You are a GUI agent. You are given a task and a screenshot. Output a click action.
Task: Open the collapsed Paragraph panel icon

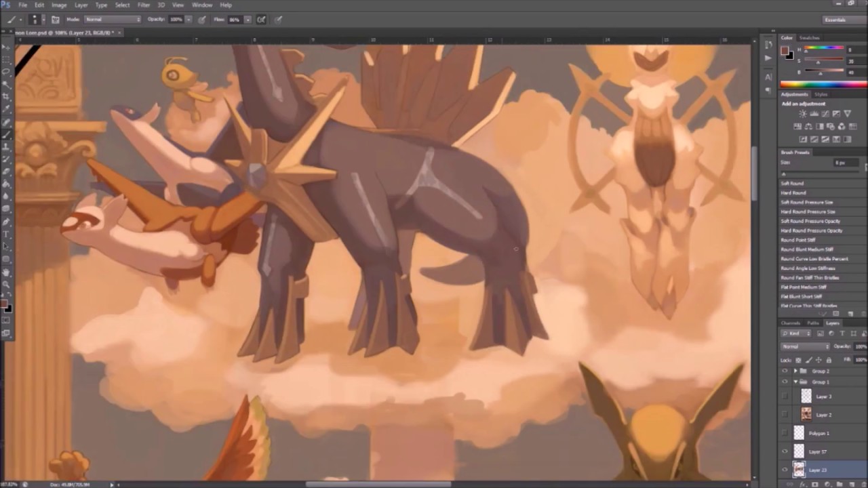point(768,90)
